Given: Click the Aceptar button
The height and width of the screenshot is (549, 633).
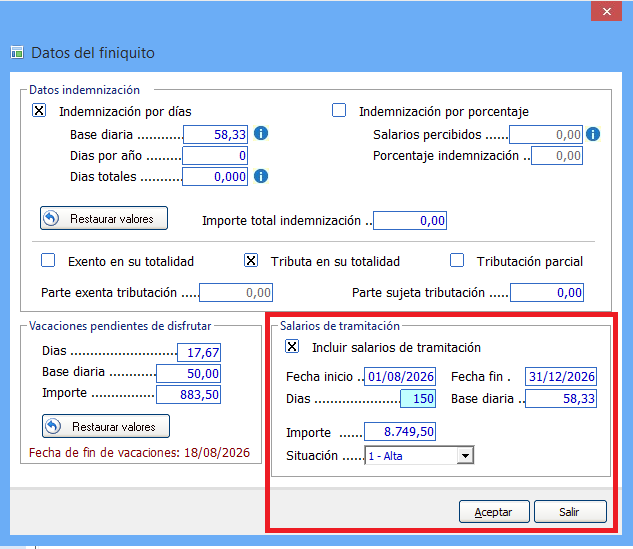Looking at the screenshot, I should (494, 512).
